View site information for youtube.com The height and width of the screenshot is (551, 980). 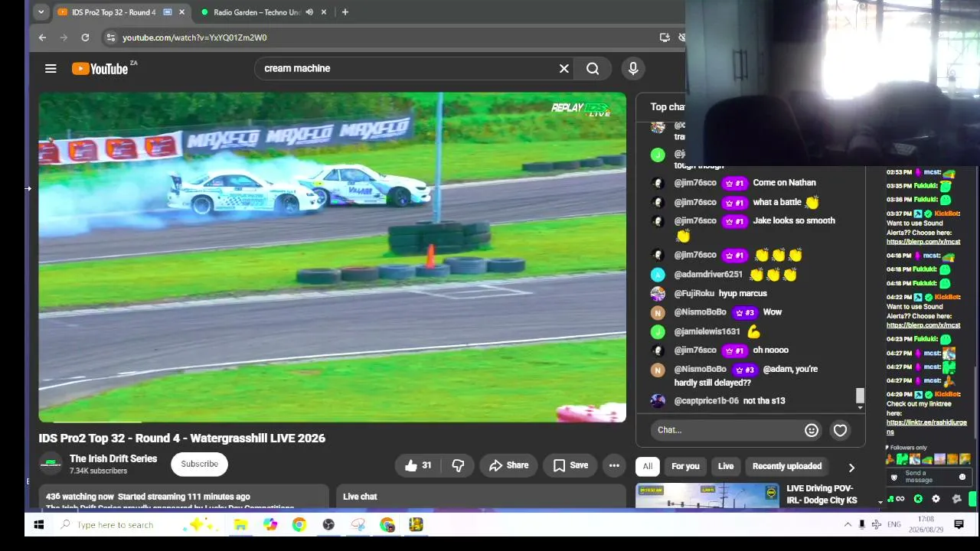pyautogui.click(x=110, y=37)
